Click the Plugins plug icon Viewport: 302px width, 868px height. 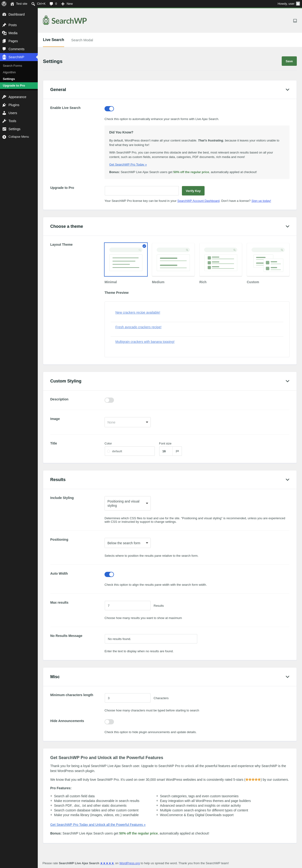[4, 105]
